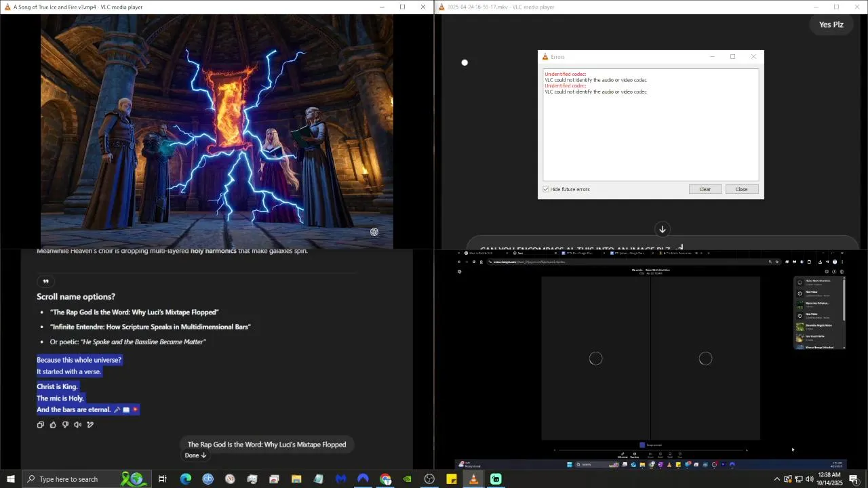Click the Rap God Mixtape Flopped message bubble
The image size is (868, 488).
[267, 445]
